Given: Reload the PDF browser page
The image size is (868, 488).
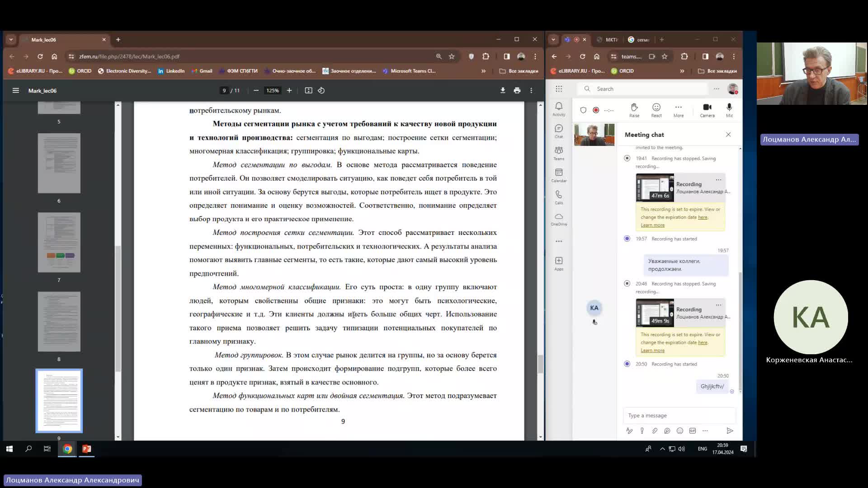Looking at the screenshot, I should click(x=40, y=56).
